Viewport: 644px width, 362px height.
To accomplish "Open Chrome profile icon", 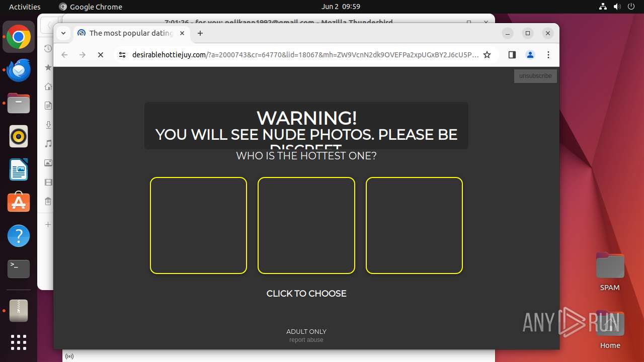I will (530, 55).
